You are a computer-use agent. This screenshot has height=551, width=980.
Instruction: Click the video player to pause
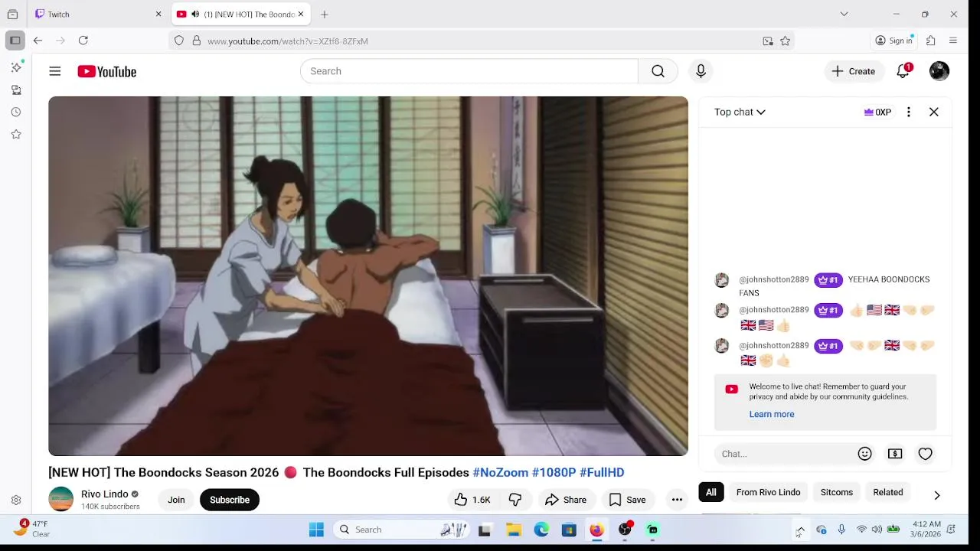tap(368, 276)
